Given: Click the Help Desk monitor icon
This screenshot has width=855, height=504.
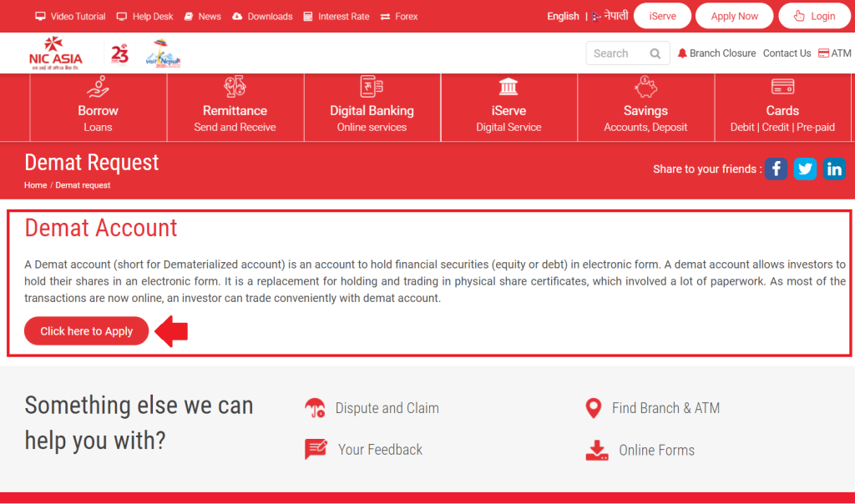Looking at the screenshot, I should 122,17.
